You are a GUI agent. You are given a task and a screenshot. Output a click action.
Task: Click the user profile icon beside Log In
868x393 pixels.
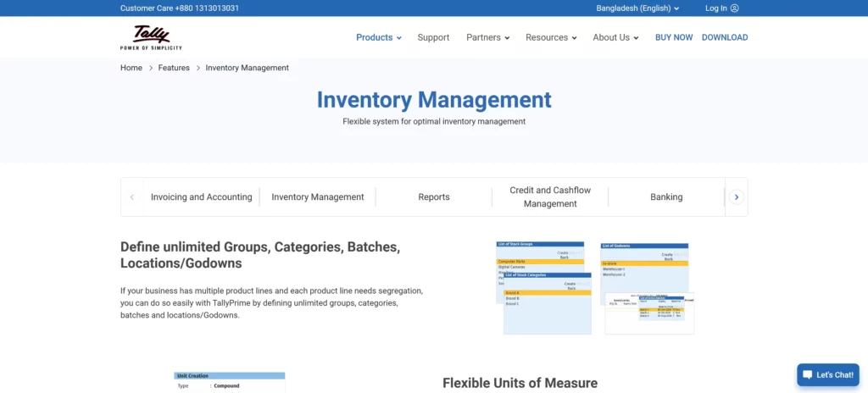coord(735,8)
